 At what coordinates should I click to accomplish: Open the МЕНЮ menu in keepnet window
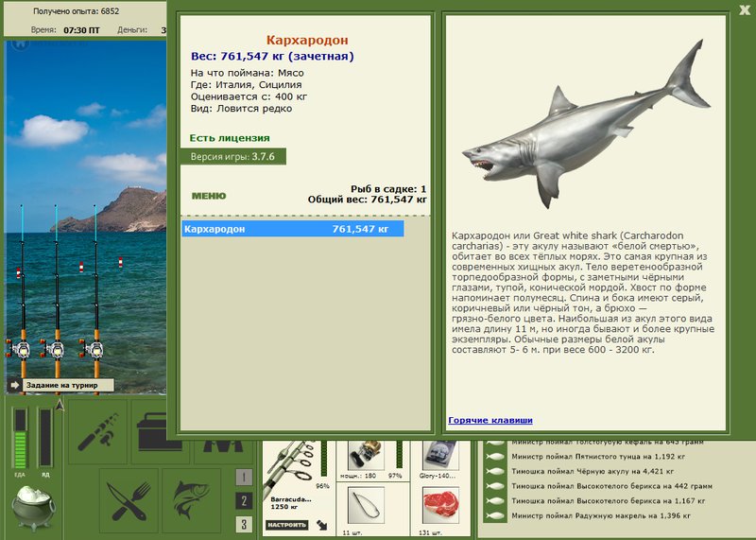(x=209, y=196)
